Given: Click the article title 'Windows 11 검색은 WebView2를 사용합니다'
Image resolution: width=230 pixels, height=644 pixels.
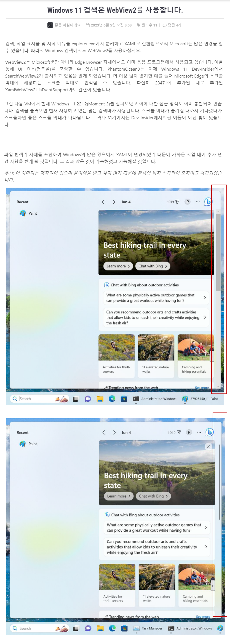Looking at the screenshot, I should point(115,10).
